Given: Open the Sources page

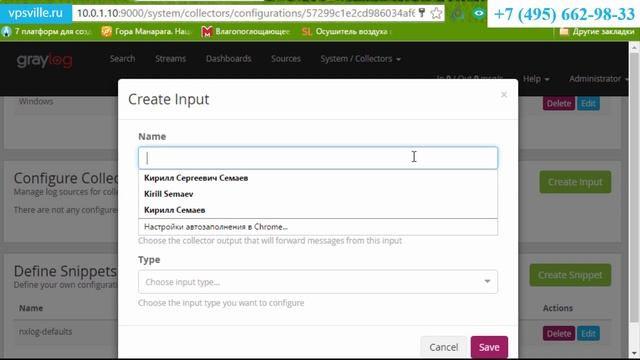Looking at the screenshot, I should click(x=286, y=59).
